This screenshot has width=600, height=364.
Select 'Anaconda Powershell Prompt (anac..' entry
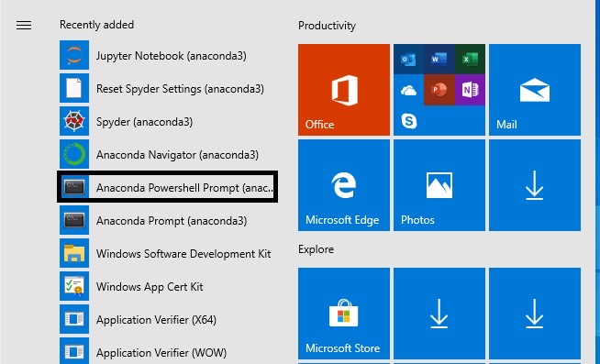click(x=167, y=187)
